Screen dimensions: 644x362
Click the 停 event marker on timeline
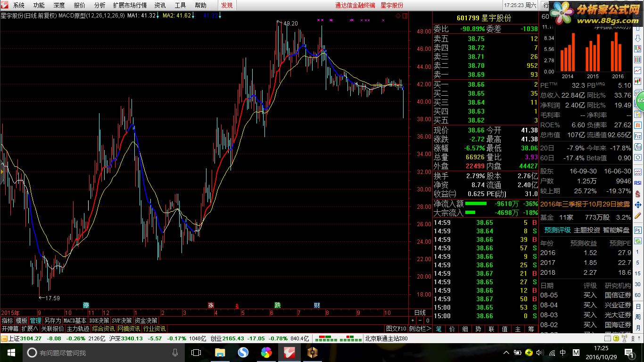tap(86, 305)
